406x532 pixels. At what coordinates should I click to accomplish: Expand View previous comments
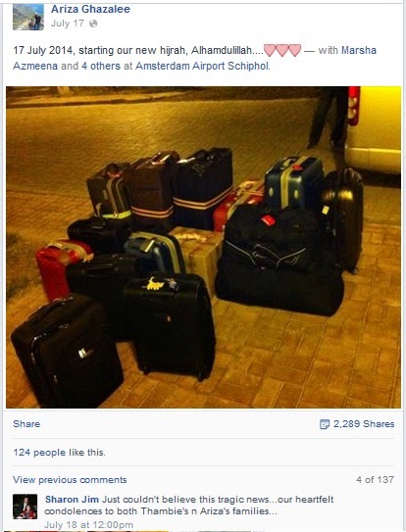pos(70,480)
